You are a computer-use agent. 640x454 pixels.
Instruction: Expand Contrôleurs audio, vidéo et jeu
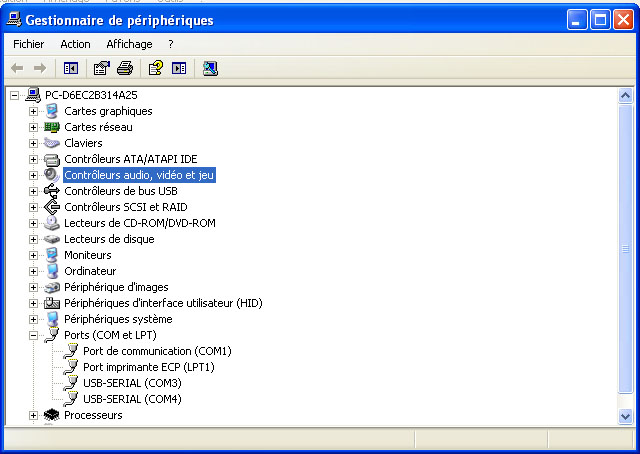pos(33,176)
